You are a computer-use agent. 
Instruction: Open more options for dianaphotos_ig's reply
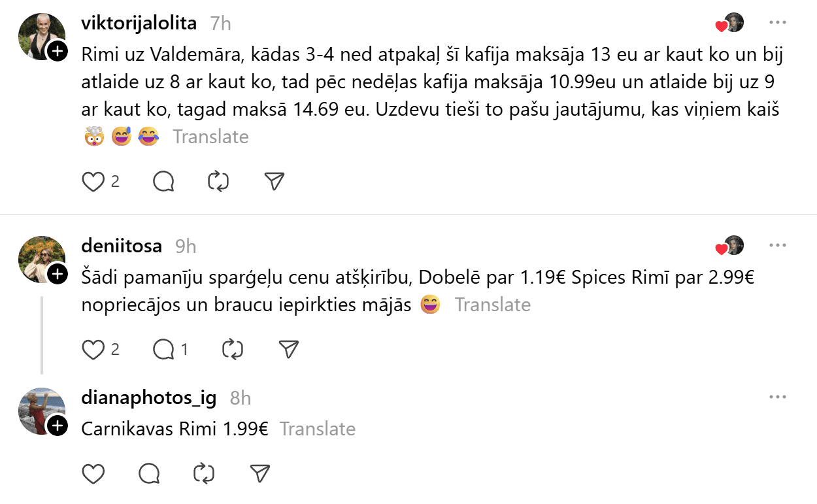(x=777, y=397)
